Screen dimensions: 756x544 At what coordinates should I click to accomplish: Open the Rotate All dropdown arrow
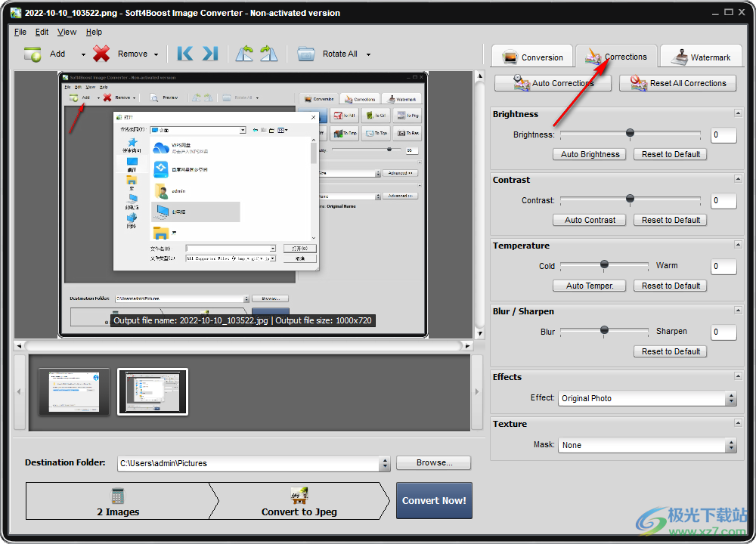[368, 54]
